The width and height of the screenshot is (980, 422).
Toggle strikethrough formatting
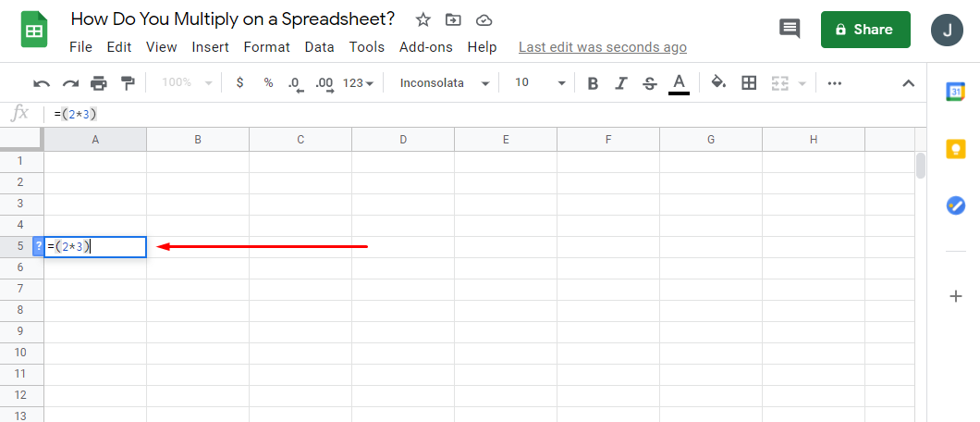[650, 83]
